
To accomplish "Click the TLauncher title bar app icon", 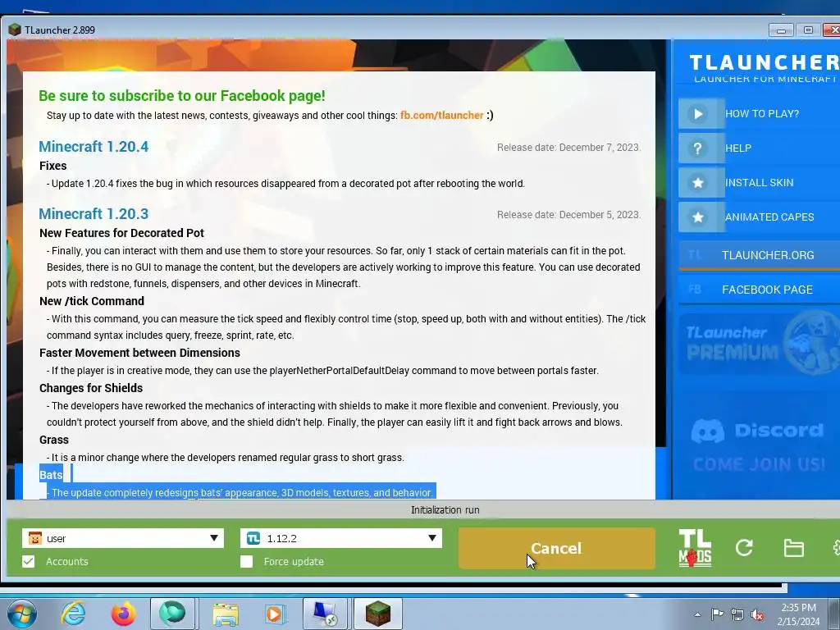I will pos(15,30).
